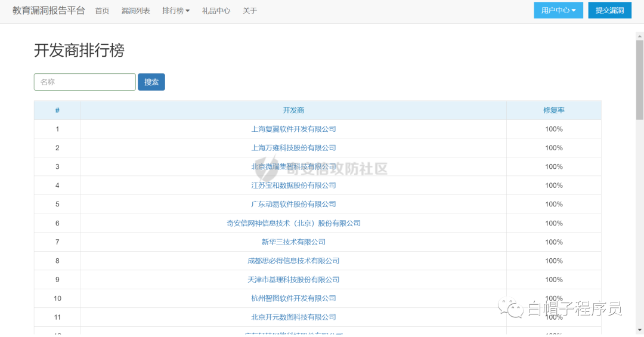Click the 修复率 column header
This screenshot has width=644, height=337.
pos(553,110)
